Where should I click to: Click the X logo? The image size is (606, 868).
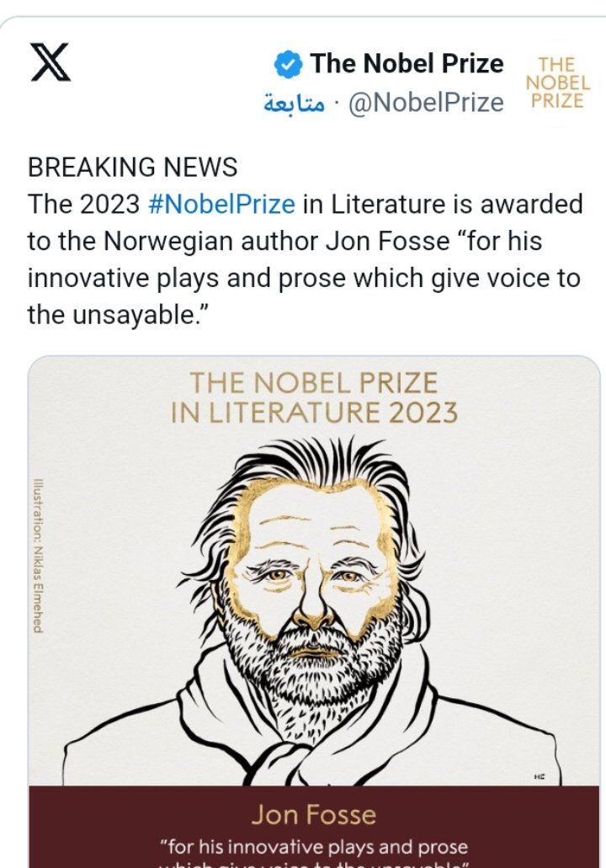(x=51, y=62)
